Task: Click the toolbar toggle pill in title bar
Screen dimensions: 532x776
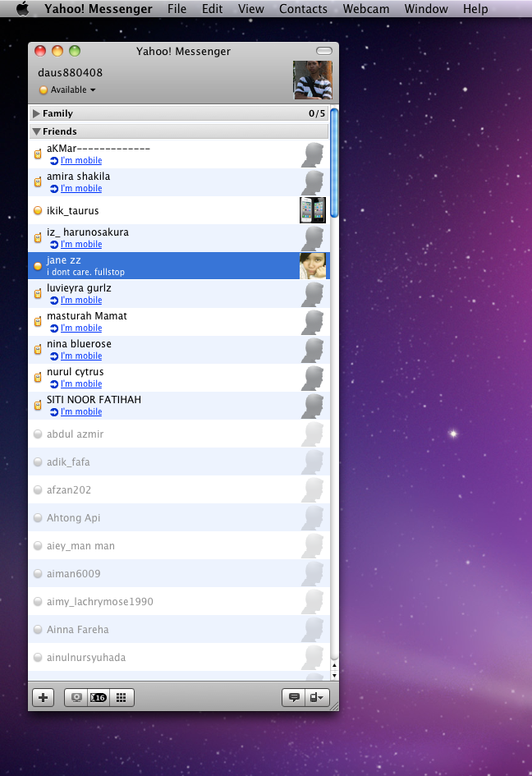Action: pyautogui.click(x=324, y=50)
